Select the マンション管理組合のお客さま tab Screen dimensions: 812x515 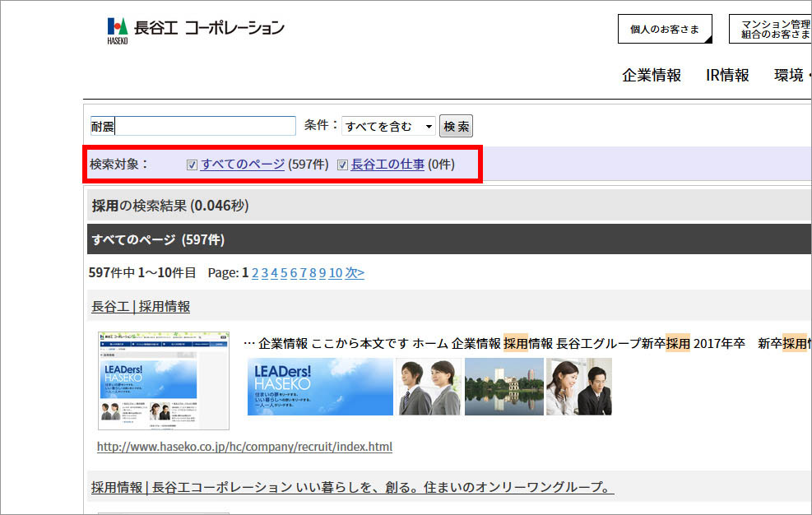[x=770, y=29]
